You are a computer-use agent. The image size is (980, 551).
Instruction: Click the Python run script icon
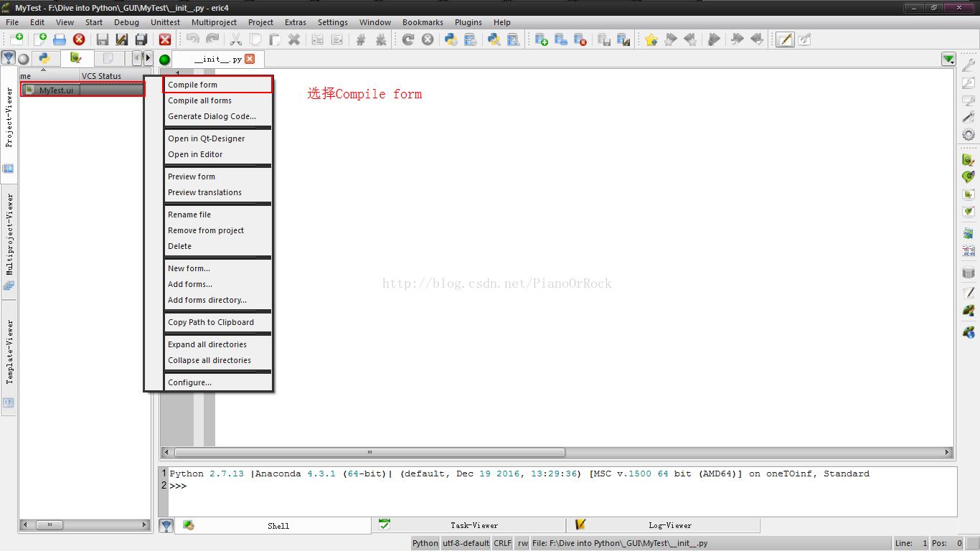tap(451, 39)
